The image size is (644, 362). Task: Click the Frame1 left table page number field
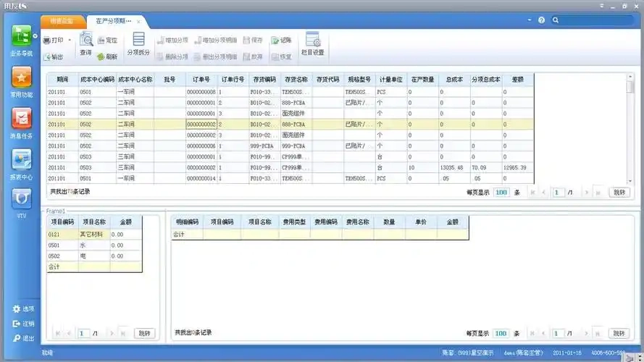point(83,333)
